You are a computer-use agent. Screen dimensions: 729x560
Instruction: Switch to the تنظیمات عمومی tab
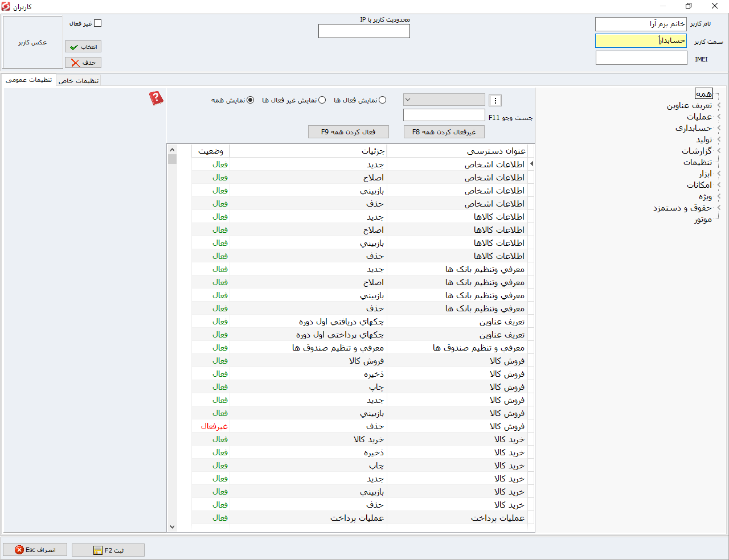29,80
